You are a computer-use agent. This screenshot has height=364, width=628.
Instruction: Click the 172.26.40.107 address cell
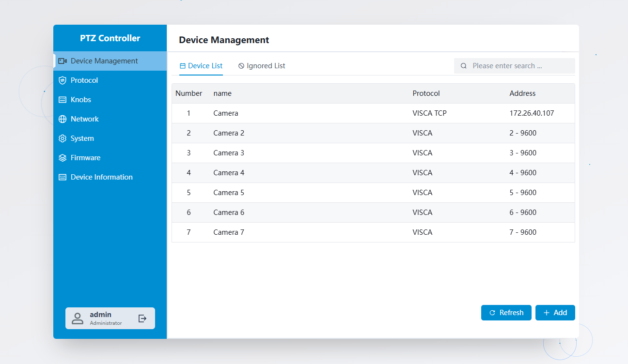pyautogui.click(x=532, y=113)
